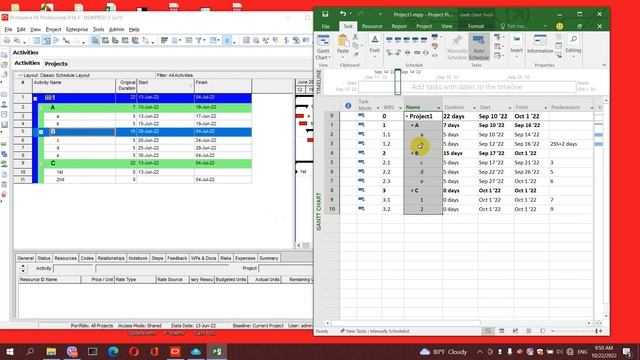Switch to the Notebook details tab
Viewport: 640px width, 360px height.
138,258
